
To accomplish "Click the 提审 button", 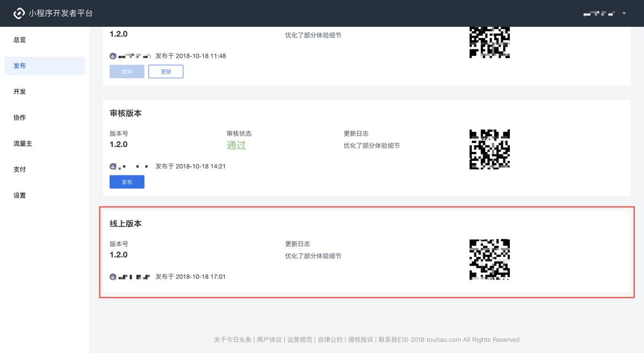I will coord(127,71).
